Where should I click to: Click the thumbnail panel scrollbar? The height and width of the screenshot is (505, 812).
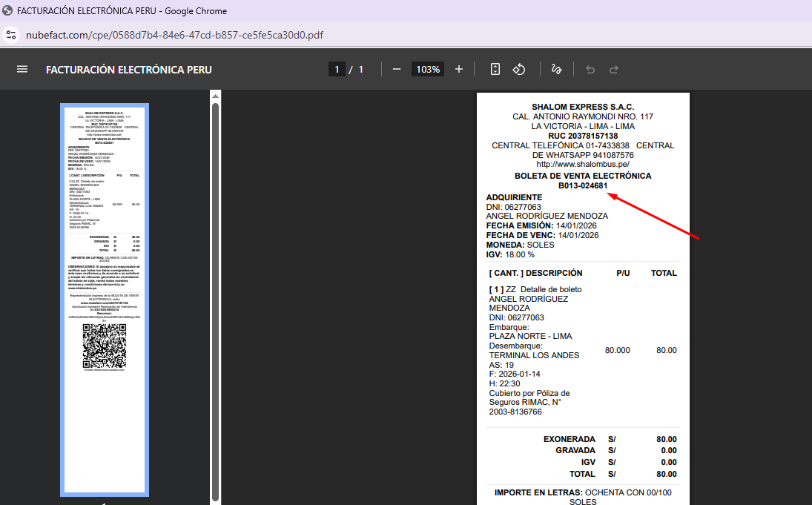coord(215,297)
